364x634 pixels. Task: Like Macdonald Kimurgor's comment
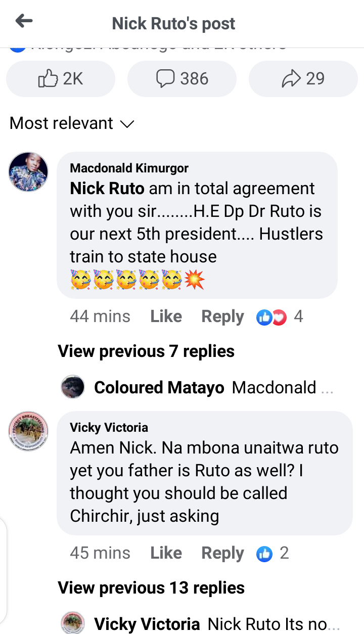(166, 316)
